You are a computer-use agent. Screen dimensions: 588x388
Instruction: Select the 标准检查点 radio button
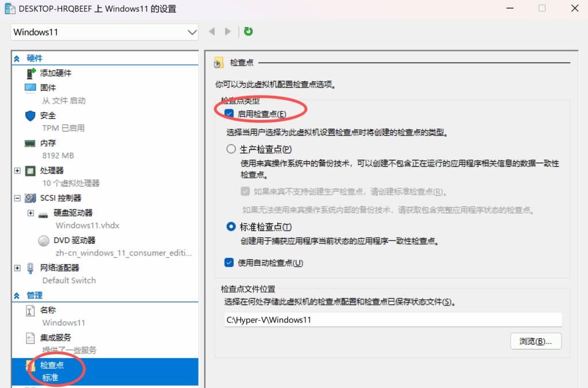tap(231, 227)
